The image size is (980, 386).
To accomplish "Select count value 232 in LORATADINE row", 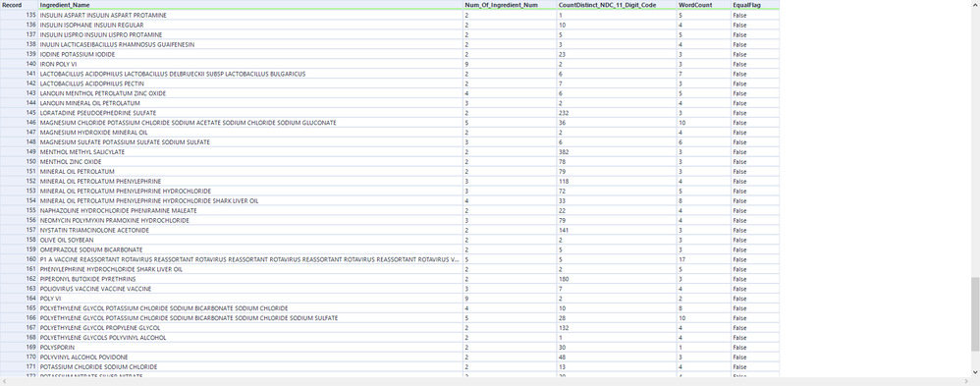I will point(617,113).
